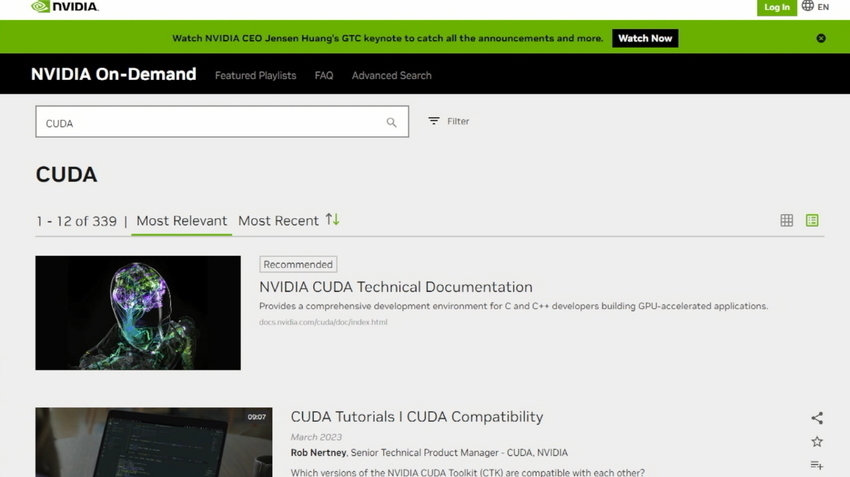Go to Advanced Search
Image resolution: width=850 pixels, height=477 pixels.
391,75
